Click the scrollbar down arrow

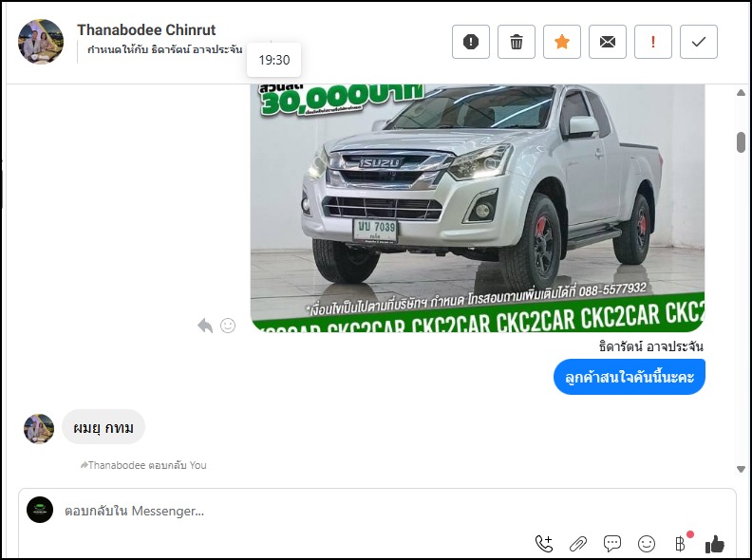click(741, 470)
